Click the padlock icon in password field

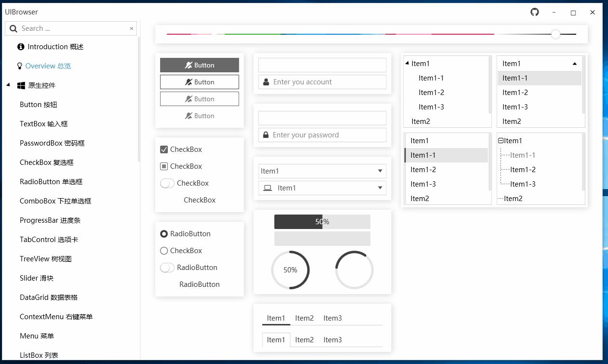[x=266, y=135]
